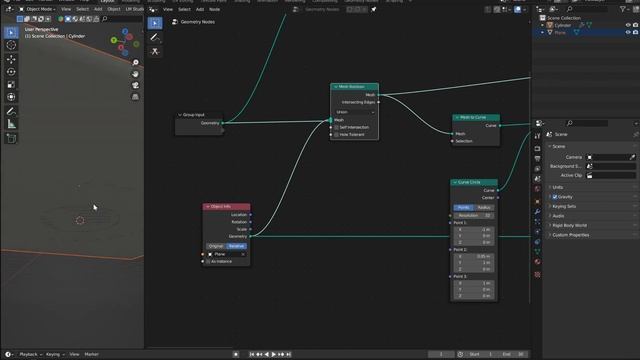Viewport: 640px width, 360px height.
Task: Select Original mode on the Object Info node
Action: (x=216, y=246)
